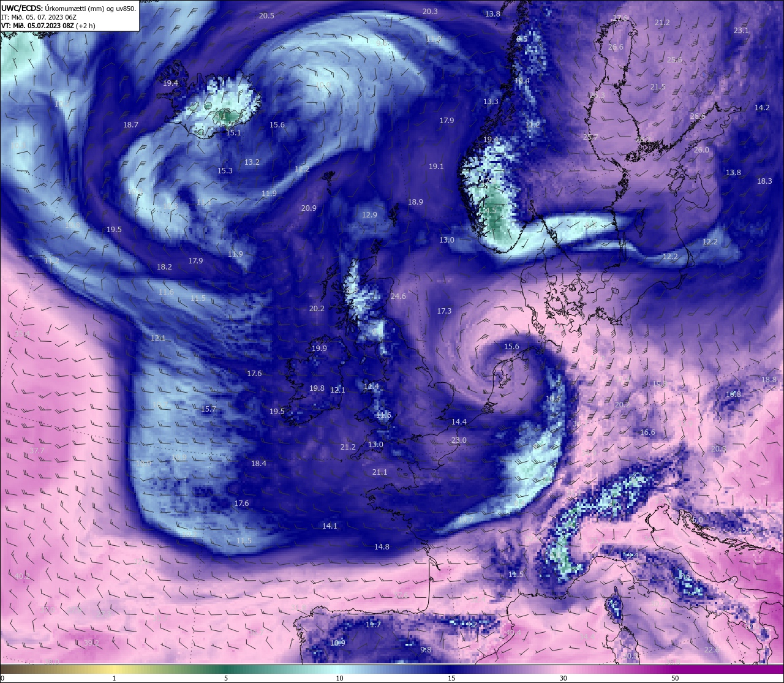The image size is (784, 683).
Task: Click the '5' label on color scale
Action: (x=226, y=678)
